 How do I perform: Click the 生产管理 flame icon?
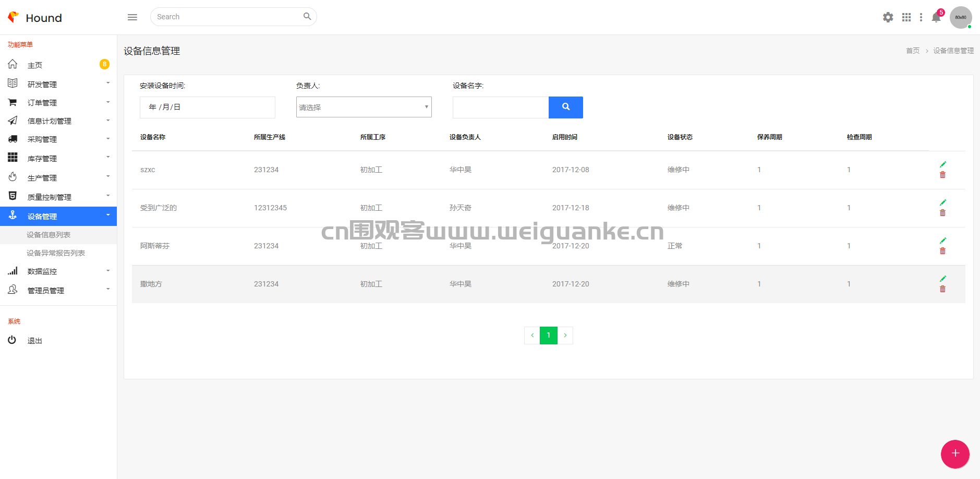[13, 177]
